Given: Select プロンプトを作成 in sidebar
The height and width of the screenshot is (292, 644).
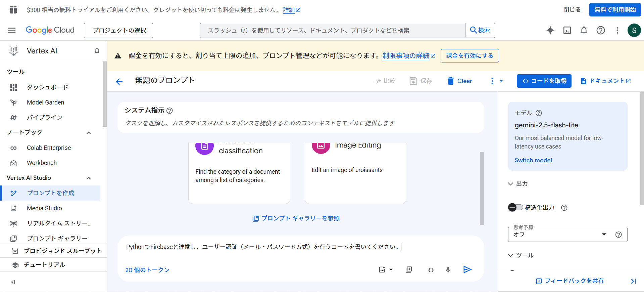Looking at the screenshot, I should click(x=50, y=193).
